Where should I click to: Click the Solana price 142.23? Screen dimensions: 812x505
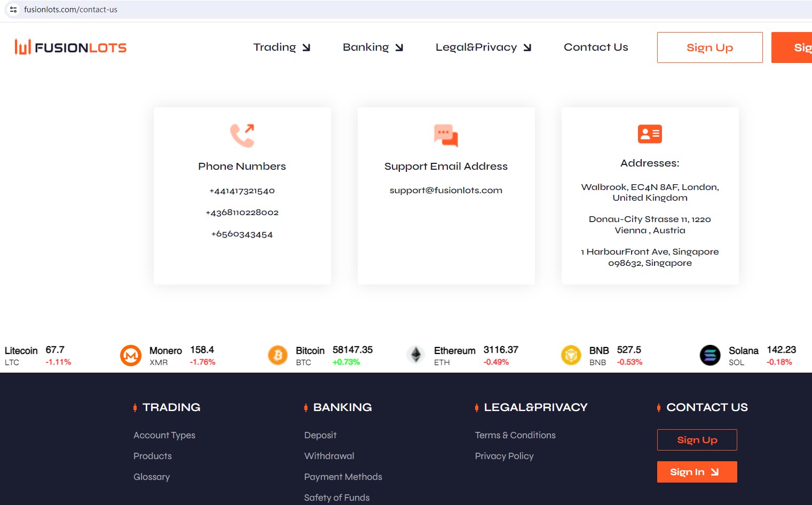782,350
